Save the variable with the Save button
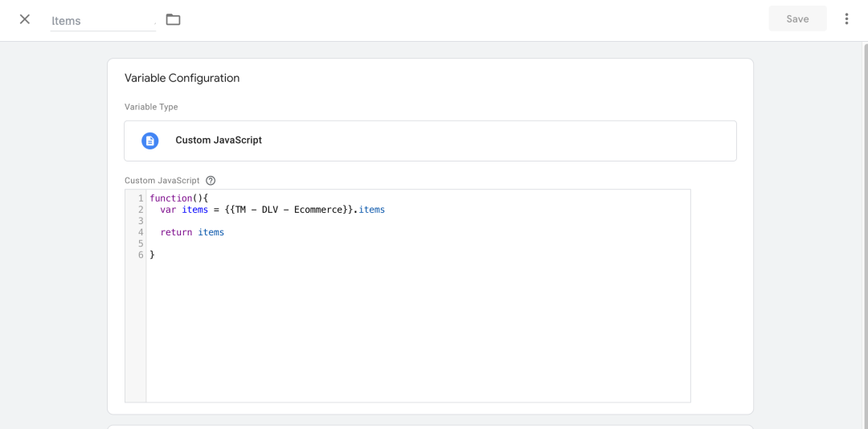 coord(798,18)
